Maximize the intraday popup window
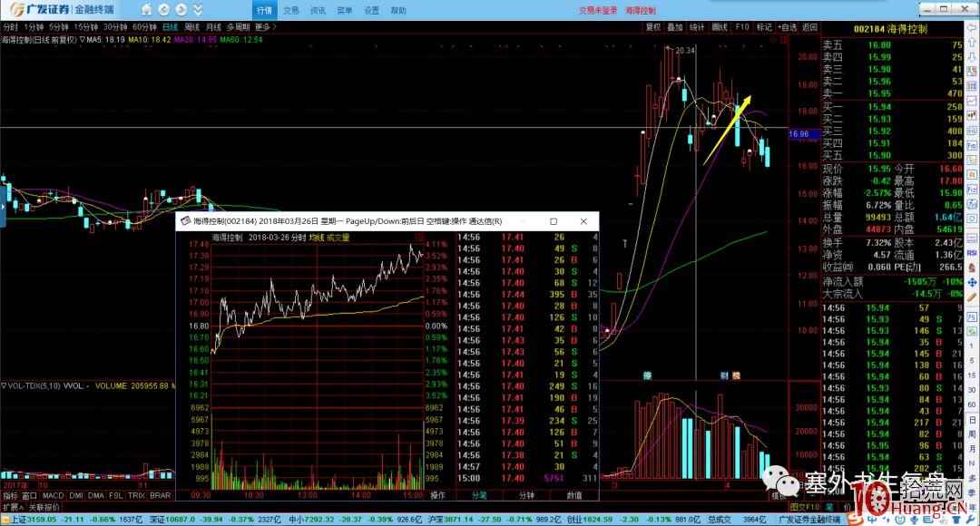This screenshot has width=980, height=526. coord(554,221)
